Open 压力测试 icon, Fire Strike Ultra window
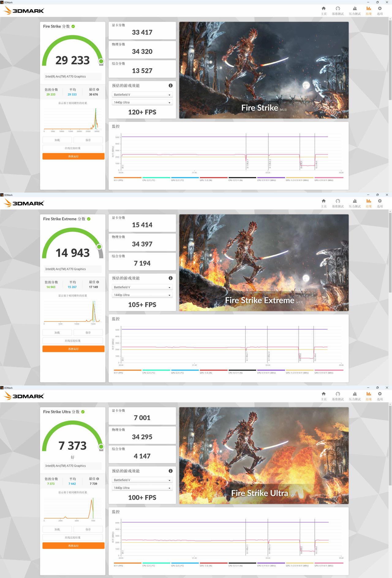The image size is (392, 578). (355, 394)
